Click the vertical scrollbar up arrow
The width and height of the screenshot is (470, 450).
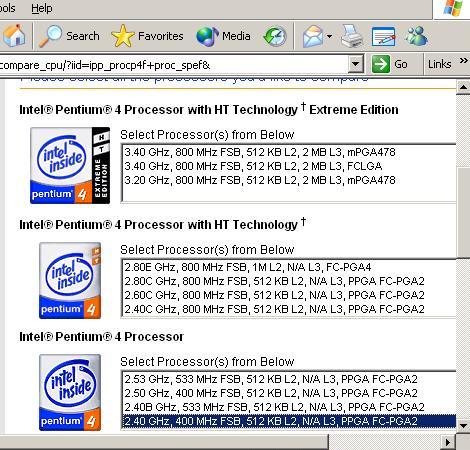pos(463,88)
